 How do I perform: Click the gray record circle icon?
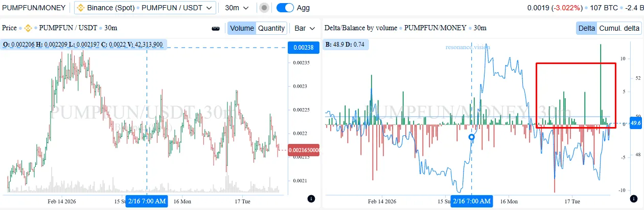pyautogui.click(x=264, y=8)
